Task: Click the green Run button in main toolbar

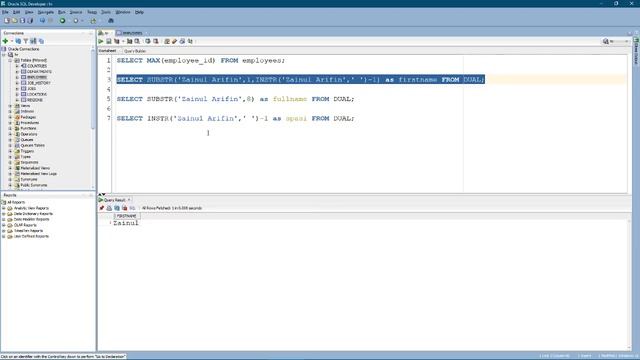Action: pos(62,21)
